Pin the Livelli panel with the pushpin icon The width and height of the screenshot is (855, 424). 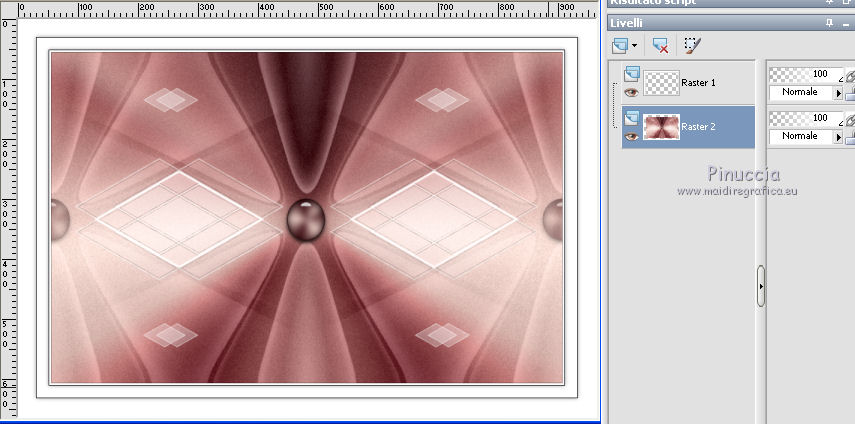(x=829, y=23)
